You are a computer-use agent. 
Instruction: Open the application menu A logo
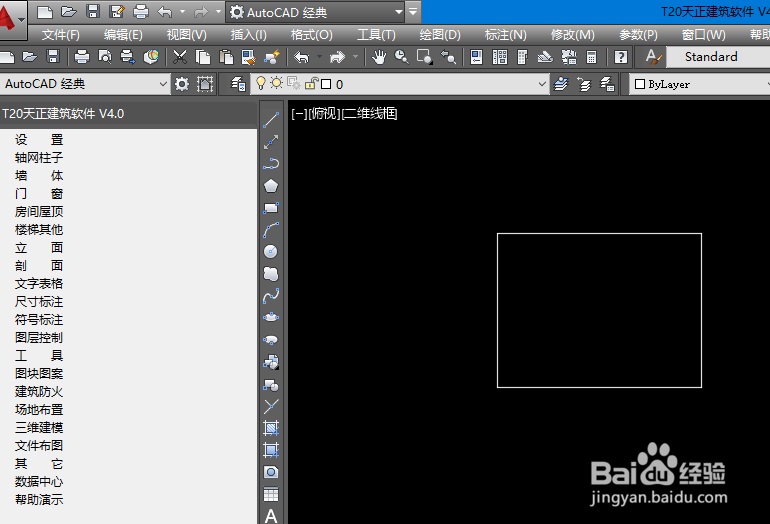coord(12,20)
